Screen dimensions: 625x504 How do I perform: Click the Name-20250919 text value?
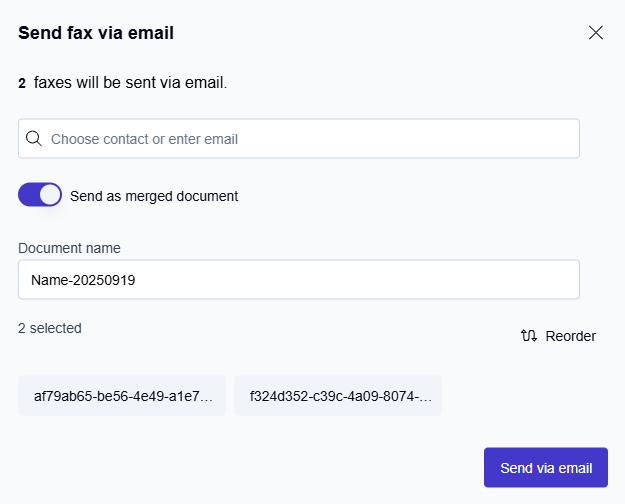(83, 281)
